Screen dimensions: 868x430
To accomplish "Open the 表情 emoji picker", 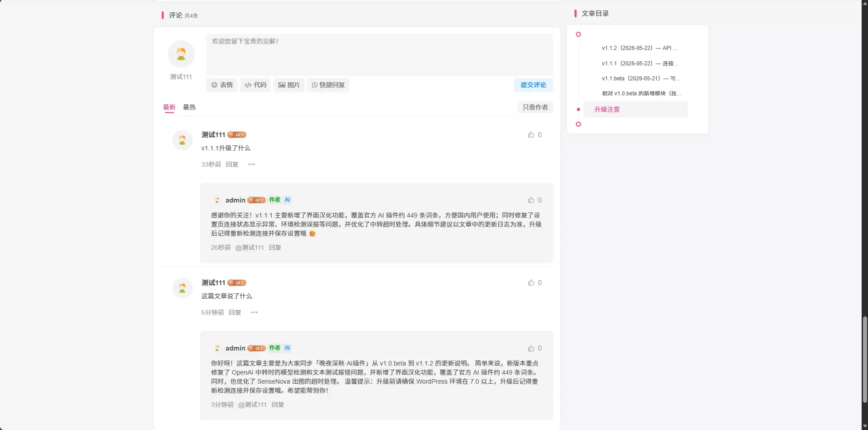I will [x=222, y=85].
